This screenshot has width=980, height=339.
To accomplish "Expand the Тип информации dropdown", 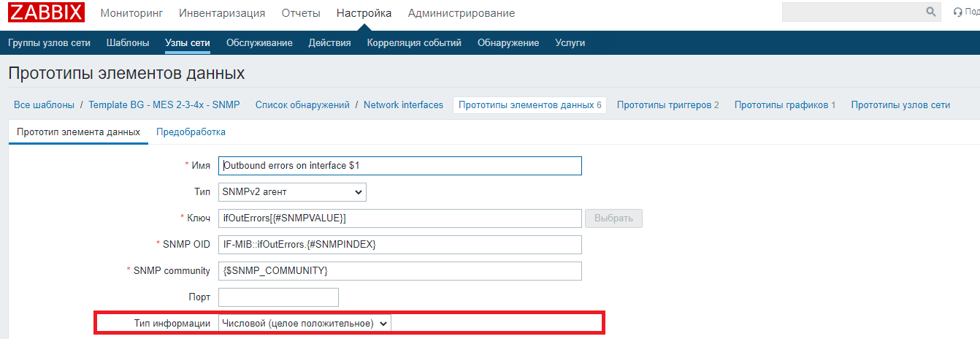I will point(305,323).
